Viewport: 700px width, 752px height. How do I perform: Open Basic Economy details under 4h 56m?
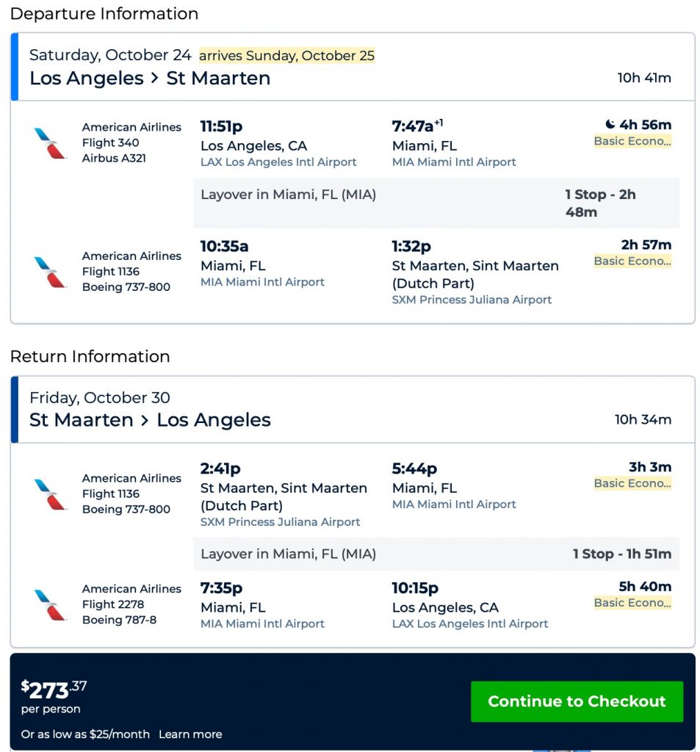pyautogui.click(x=632, y=141)
